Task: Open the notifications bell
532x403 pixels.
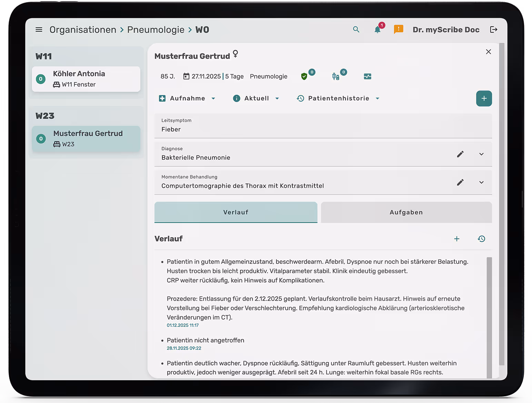Action: coord(378,30)
